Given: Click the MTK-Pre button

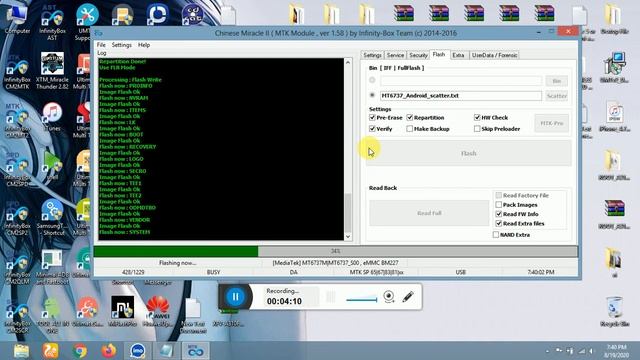Looking at the screenshot, I should pyautogui.click(x=551, y=123).
